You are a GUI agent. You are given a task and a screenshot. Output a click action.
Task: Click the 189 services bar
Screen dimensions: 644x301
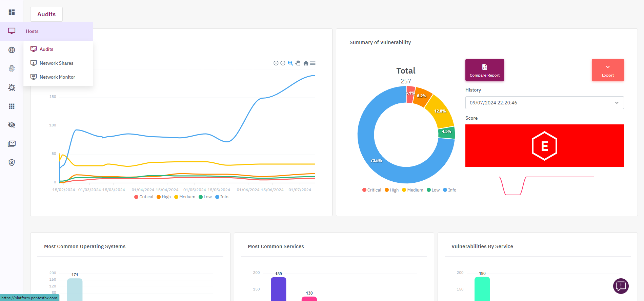click(278, 289)
